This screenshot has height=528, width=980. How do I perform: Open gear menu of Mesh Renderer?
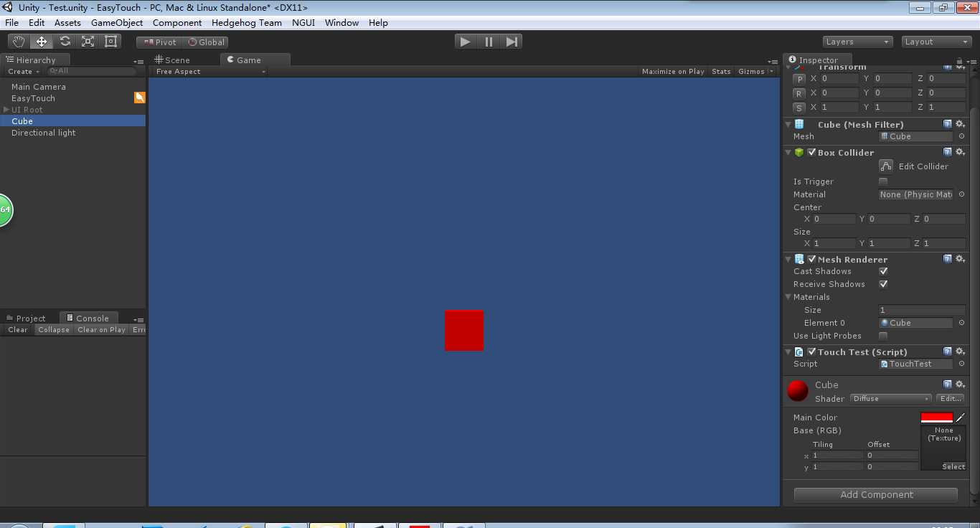pos(960,259)
